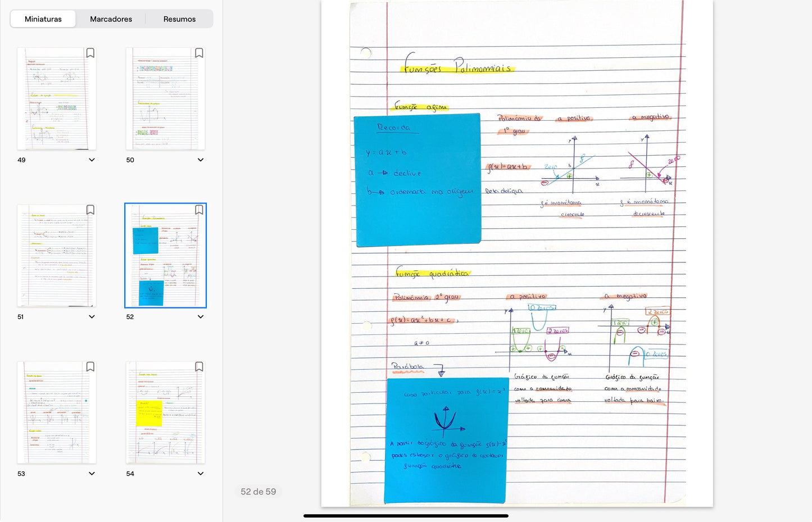Viewport: 812px width, 522px height.
Task: Open the chevron menu under page 51
Action: coord(92,317)
